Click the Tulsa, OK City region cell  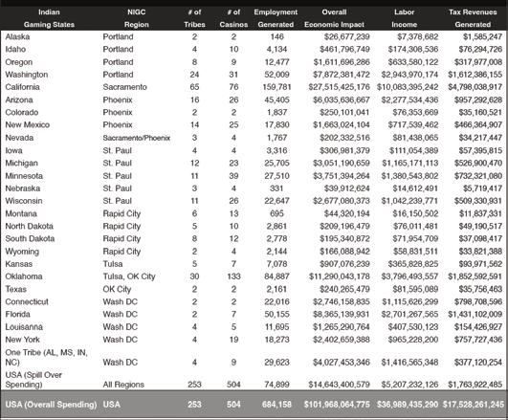coord(129,276)
